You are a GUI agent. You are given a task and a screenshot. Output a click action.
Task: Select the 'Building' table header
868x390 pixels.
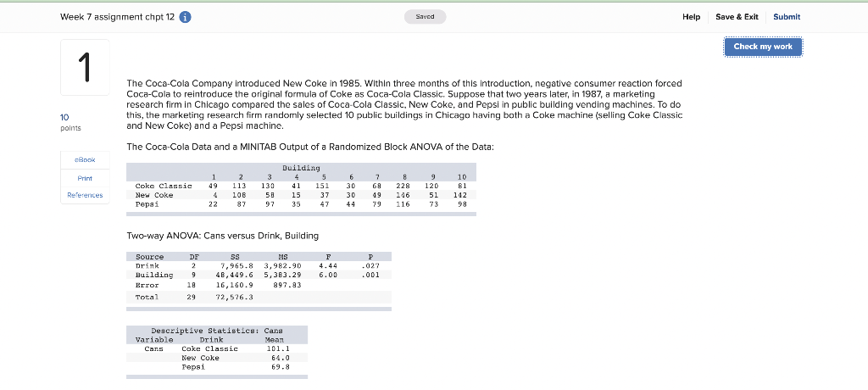[301, 167]
